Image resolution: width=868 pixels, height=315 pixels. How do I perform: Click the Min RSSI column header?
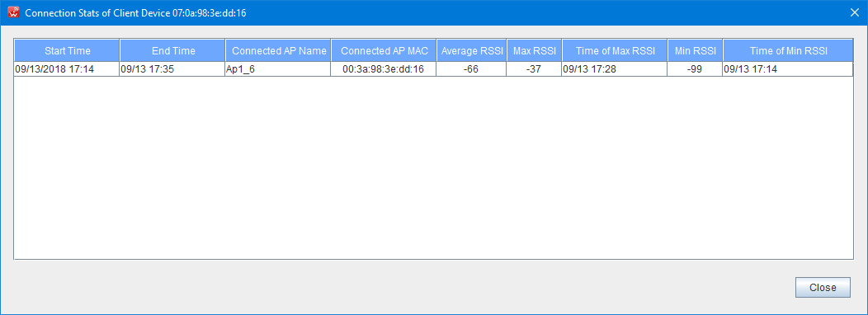coord(696,50)
